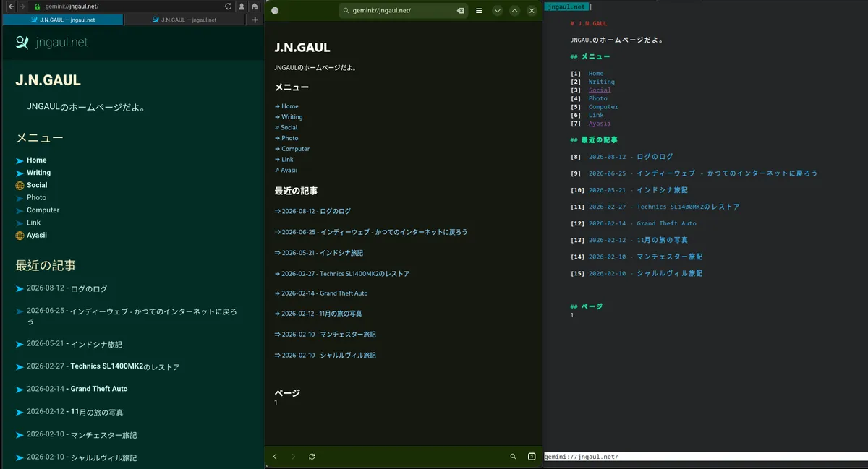Select the first J.N.GAUL tab
Image resolution: width=868 pixels, height=469 pixels.
[x=63, y=20]
